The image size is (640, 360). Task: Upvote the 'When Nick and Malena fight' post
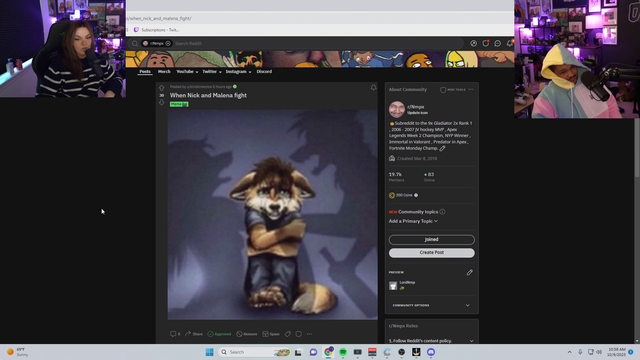point(162,88)
